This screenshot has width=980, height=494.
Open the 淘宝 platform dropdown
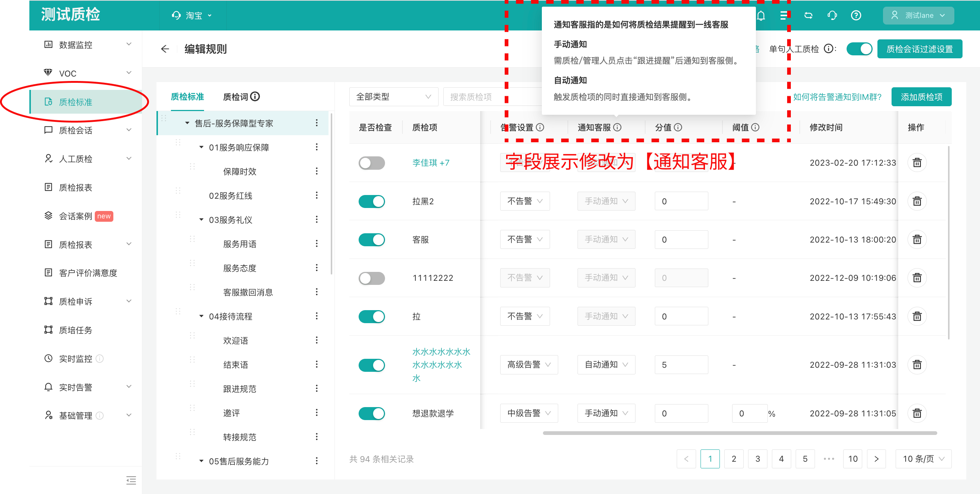point(193,16)
